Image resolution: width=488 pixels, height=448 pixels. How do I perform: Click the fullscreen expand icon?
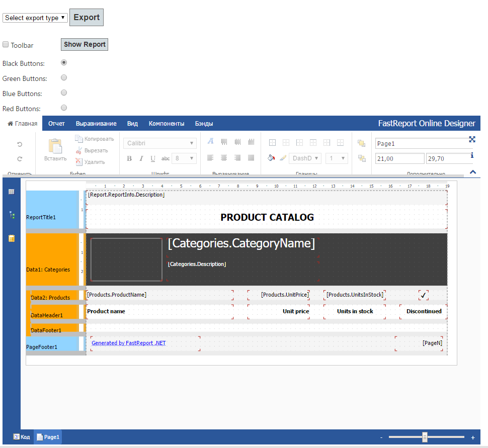(472, 139)
